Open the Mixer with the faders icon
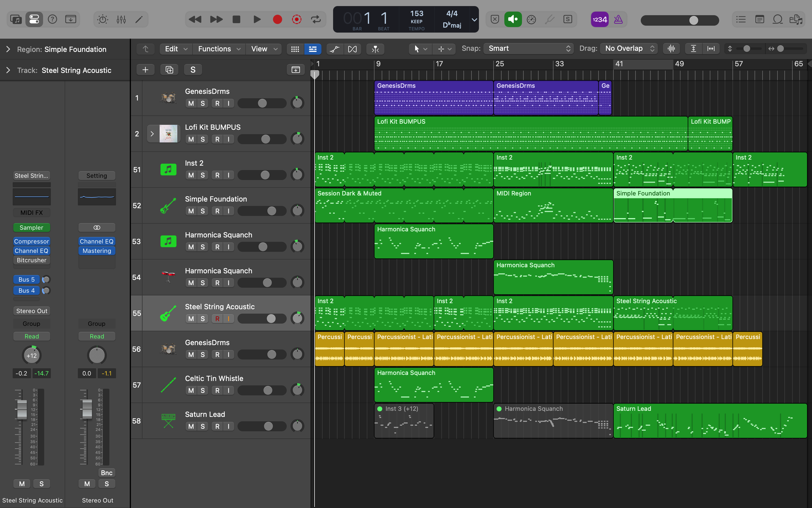 pos(121,20)
